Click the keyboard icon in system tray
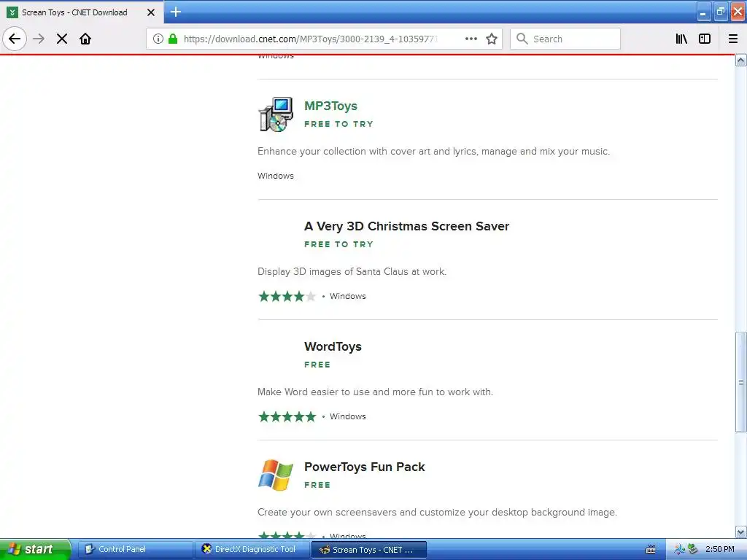This screenshot has width=747, height=560. [x=650, y=550]
